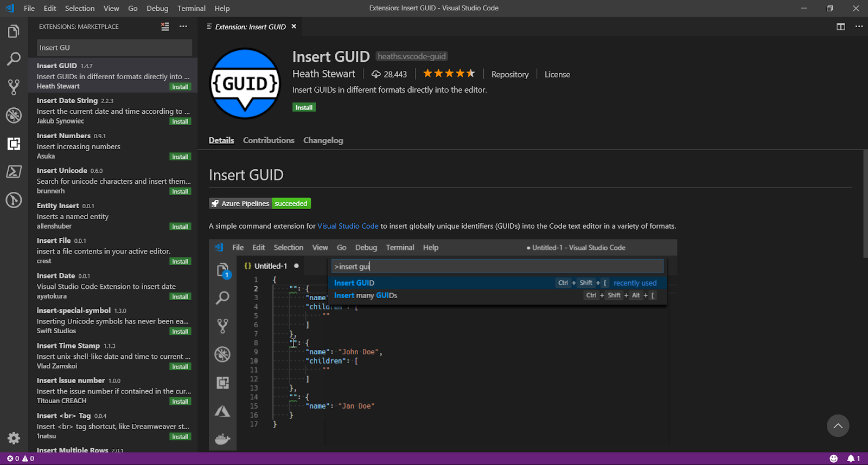The height and width of the screenshot is (465, 868).
Task: Click the feedback smiley in status bar
Action: (x=833, y=458)
